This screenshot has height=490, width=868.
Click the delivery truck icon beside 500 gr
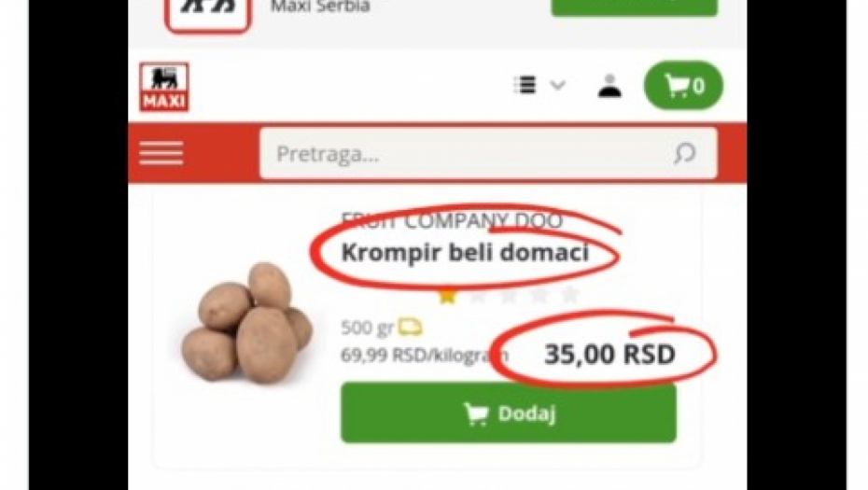(410, 328)
